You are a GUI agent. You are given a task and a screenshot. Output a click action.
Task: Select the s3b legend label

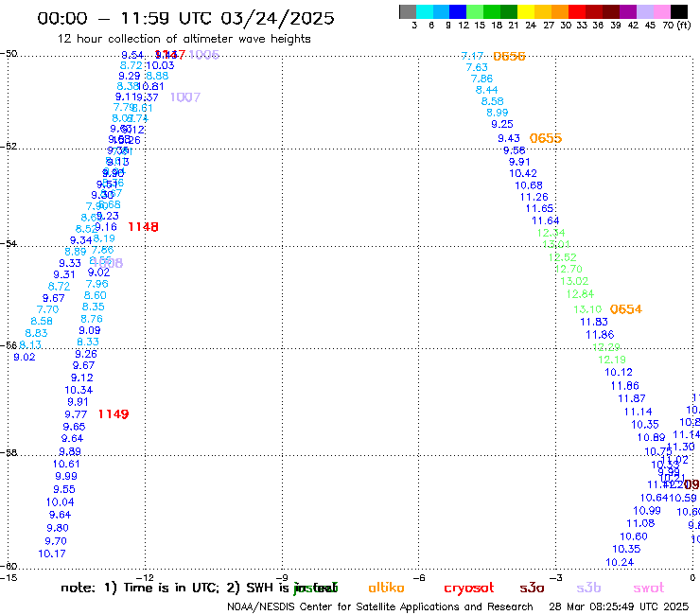point(588,588)
